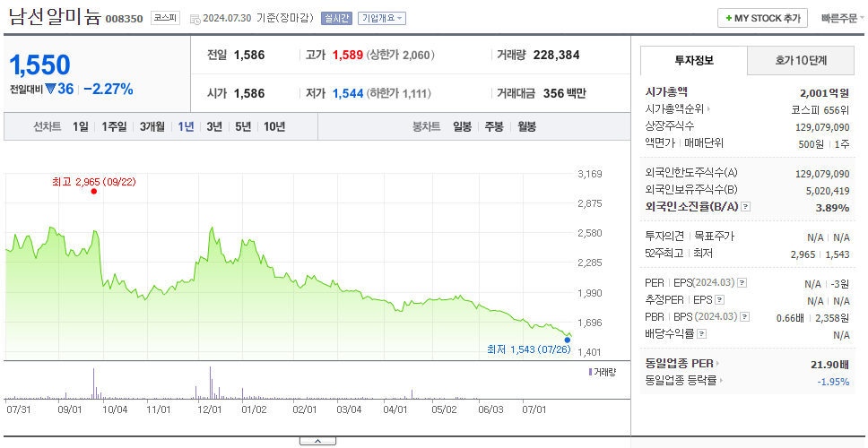
Task: Click the help icon next to PBR BPS(2024.03)
Action: pyautogui.click(x=745, y=317)
